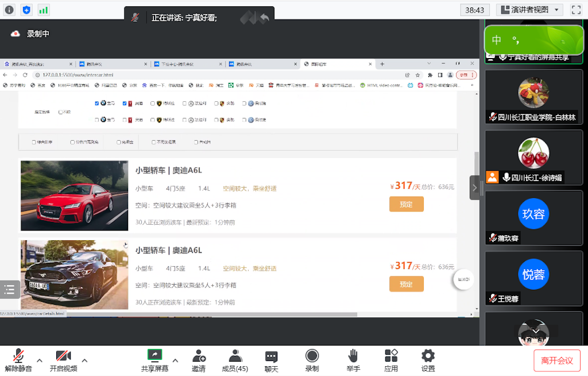Raise your hand with 举手

click(x=353, y=360)
